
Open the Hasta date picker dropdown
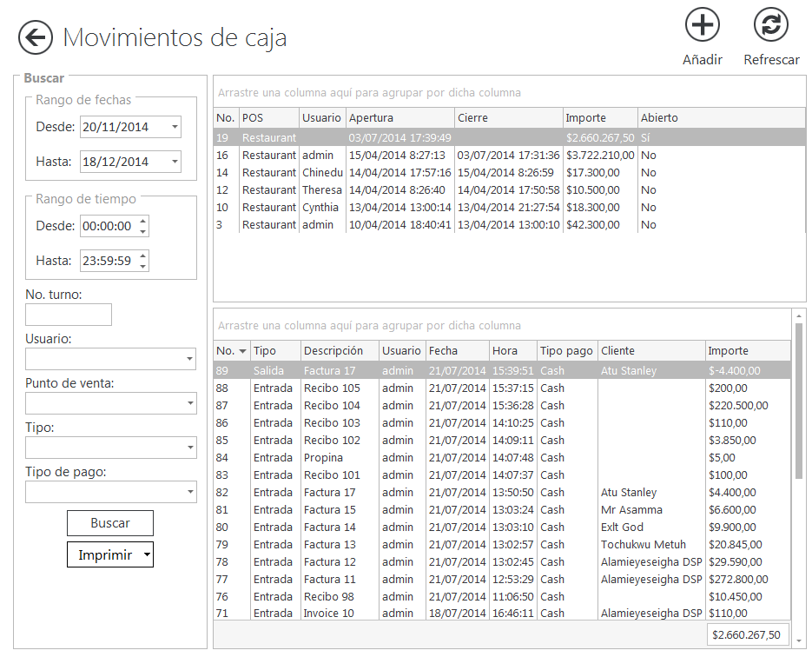(x=174, y=162)
